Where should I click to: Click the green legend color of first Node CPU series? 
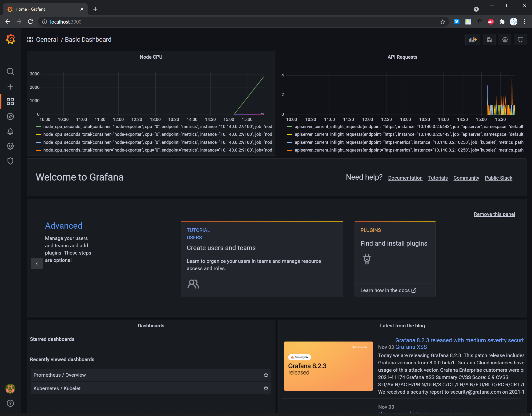(38, 127)
